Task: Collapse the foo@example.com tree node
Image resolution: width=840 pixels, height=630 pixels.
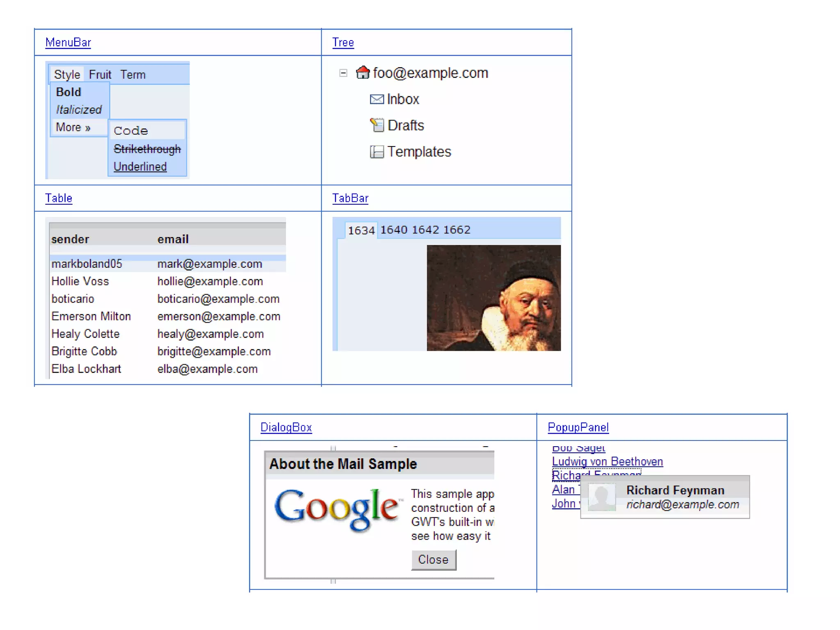Action: coord(343,73)
